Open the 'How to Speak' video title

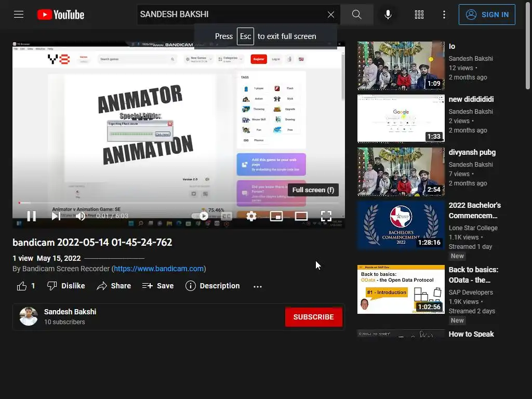tap(471, 334)
